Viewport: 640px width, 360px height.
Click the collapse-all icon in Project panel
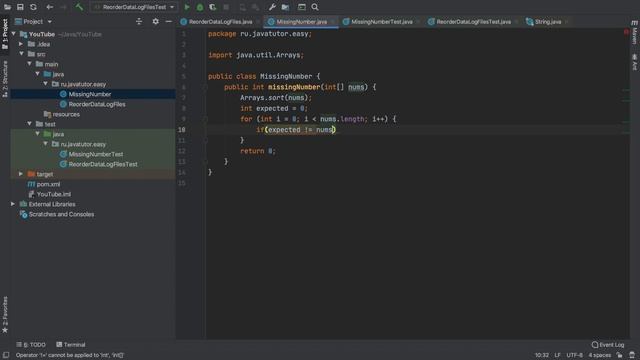tap(139, 21)
